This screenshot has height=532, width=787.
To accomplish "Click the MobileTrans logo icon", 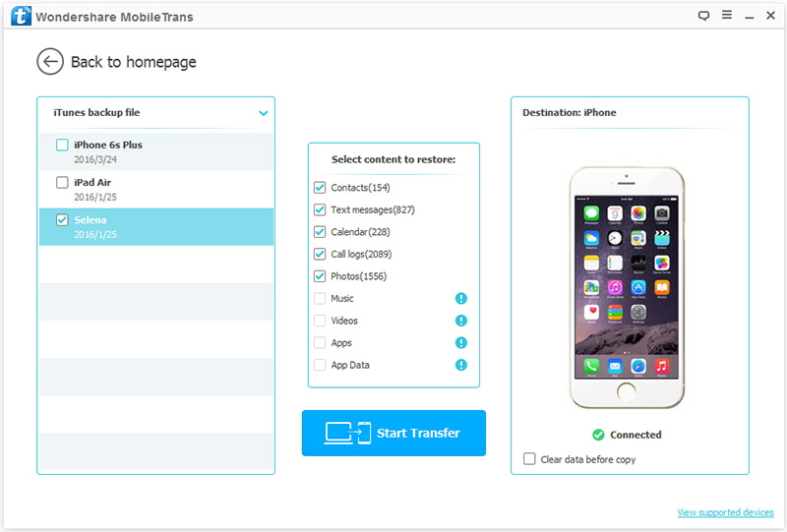I will (21, 16).
